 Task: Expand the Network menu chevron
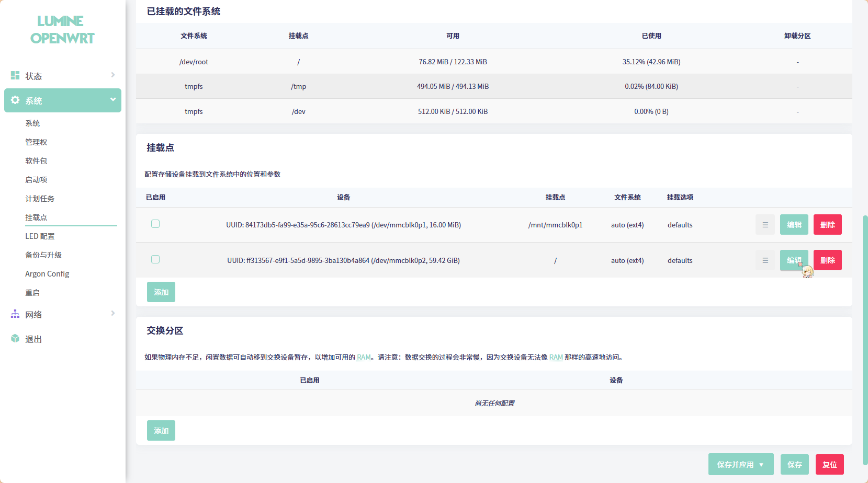point(113,314)
